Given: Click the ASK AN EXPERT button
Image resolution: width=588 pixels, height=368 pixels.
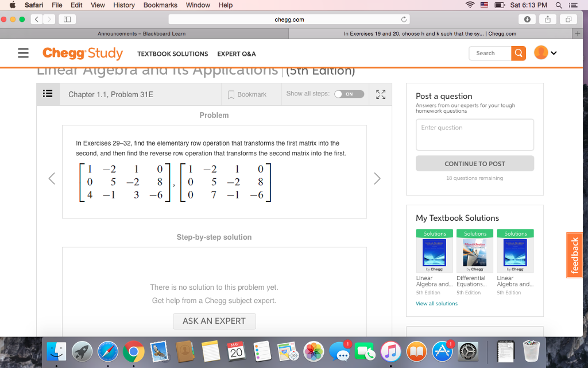Looking at the screenshot, I should 214,321.
